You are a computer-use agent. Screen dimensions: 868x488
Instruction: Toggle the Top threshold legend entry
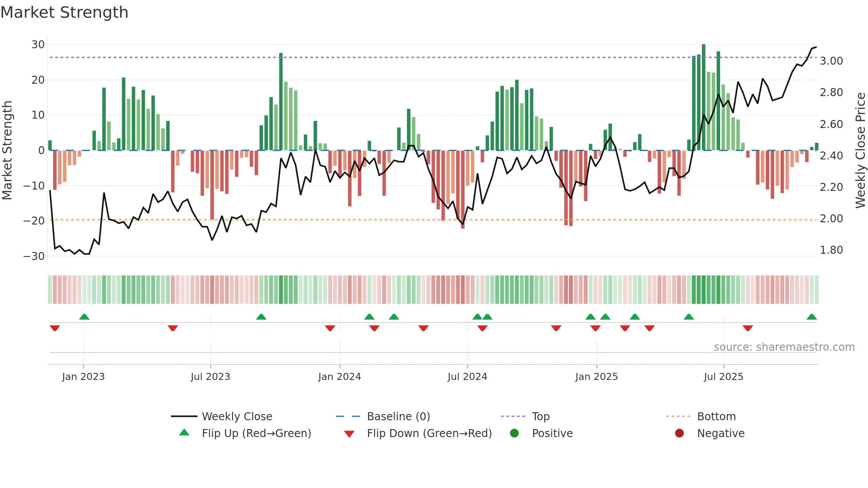pos(540,416)
